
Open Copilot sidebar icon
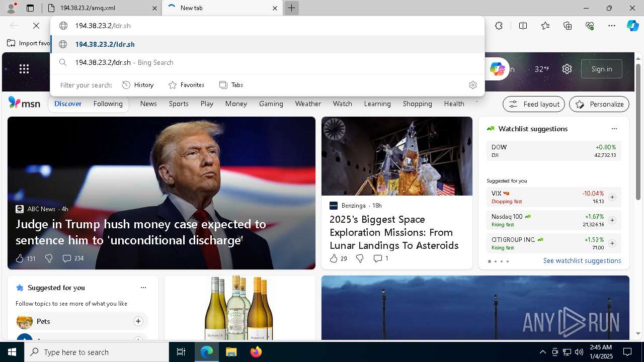pos(632,26)
